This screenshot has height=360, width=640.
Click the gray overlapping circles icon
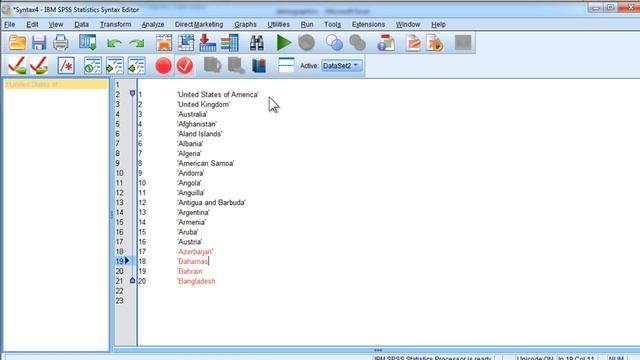357,42
